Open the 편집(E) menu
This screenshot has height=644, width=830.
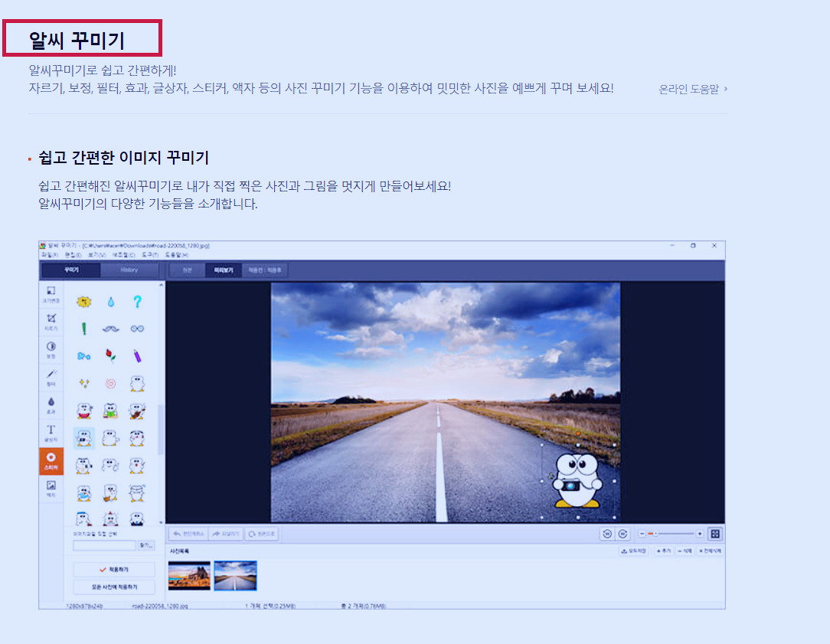point(73,255)
